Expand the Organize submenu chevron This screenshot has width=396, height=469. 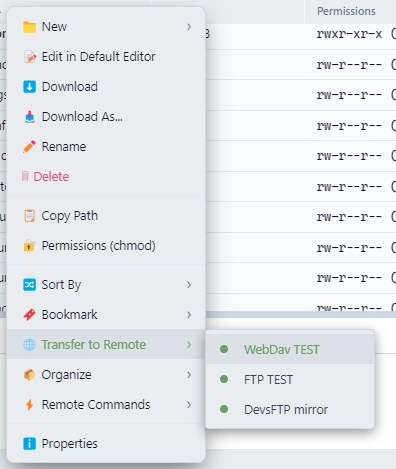click(x=189, y=375)
